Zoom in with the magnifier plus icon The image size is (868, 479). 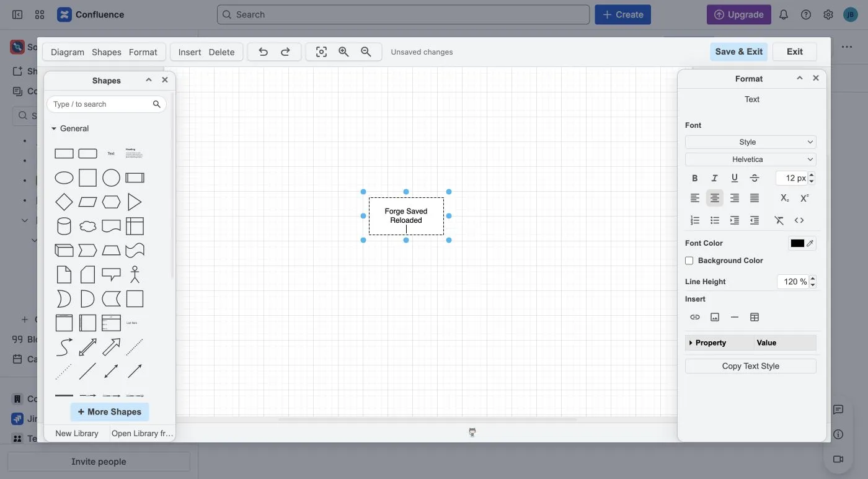[x=343, y=52]
